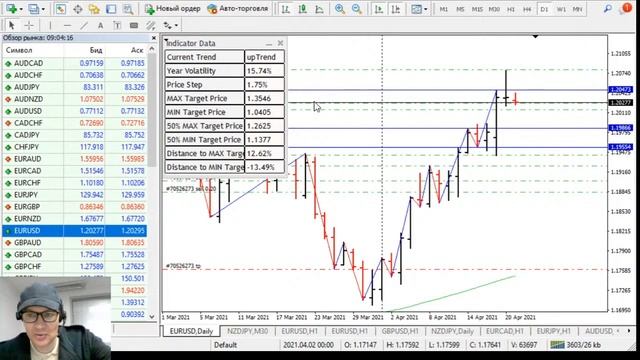
Task: Open the EURUSD,Daily chart tab
Action: tap(191, 331)
